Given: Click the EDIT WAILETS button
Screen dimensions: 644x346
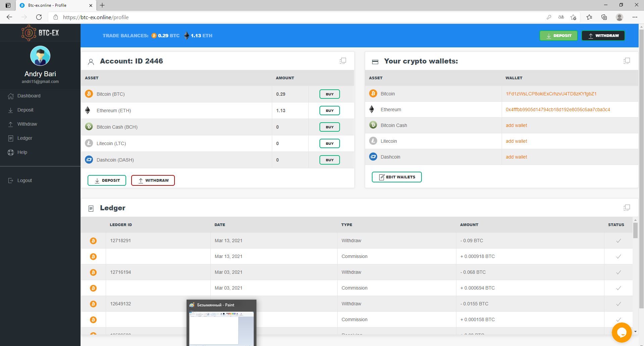Looking at the screenshot, I should click(397, 177).
